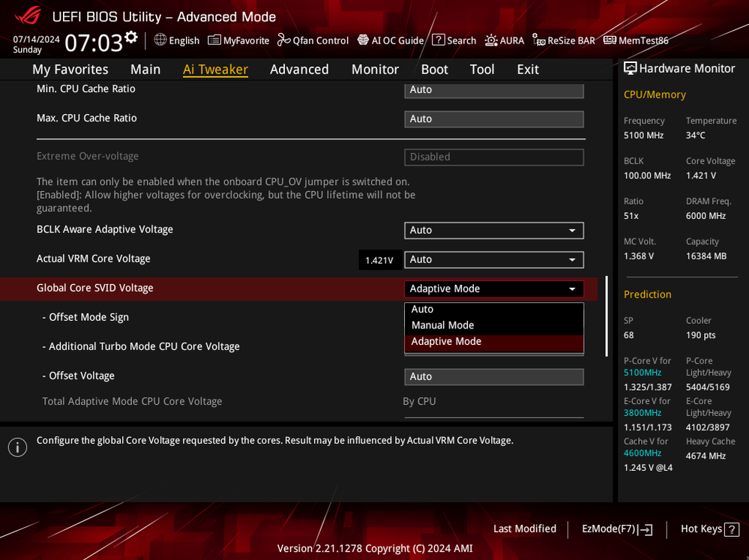The height and width of the screenshot is (560, 749).
Task: Select Global Core SVID Voltage row label
Action: [x=95, y=288]
